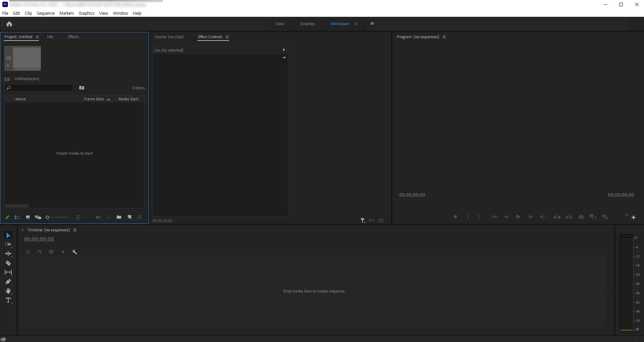
Task: Select the Ripple Edit tool
Action: pyautogui.click(x=8, y=254)
